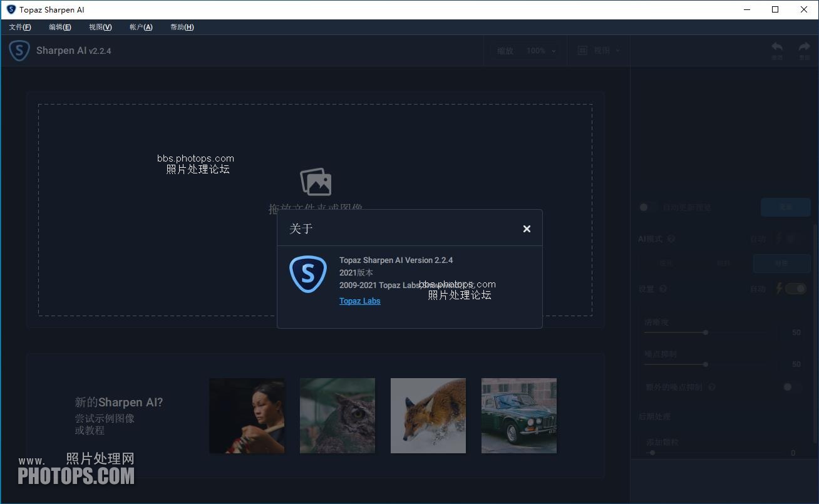Click the '尝试示例图像' text

[105, 418]
